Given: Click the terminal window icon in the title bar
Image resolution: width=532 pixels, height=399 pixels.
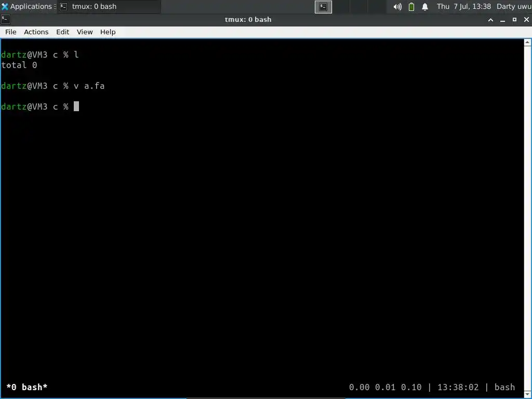Looking at the screenshot, I should click(x=6, y=19).
